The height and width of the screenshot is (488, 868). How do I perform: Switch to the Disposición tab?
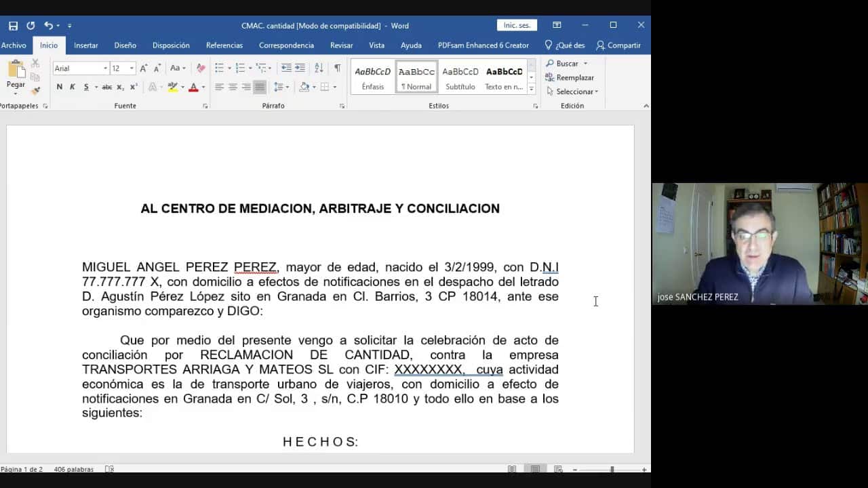click(171, 45)
